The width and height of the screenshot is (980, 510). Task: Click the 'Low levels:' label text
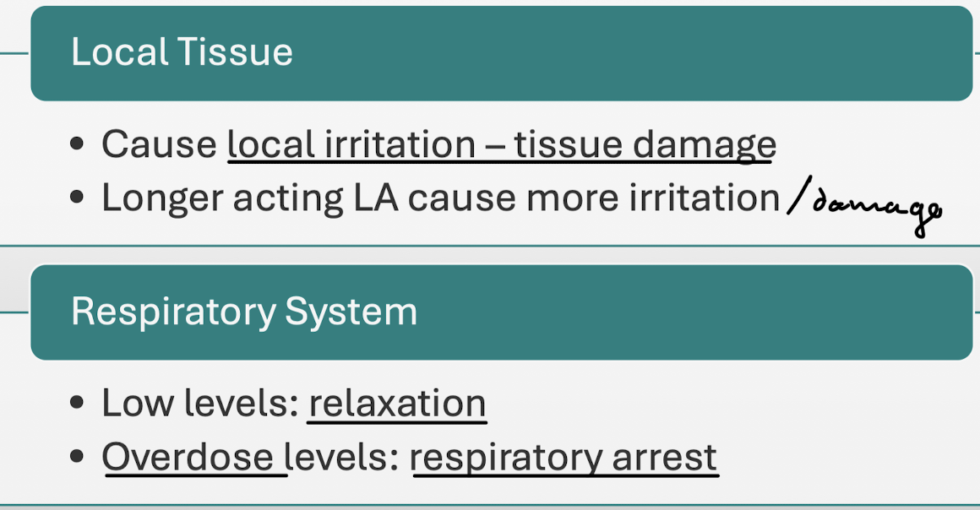point(201,403)
